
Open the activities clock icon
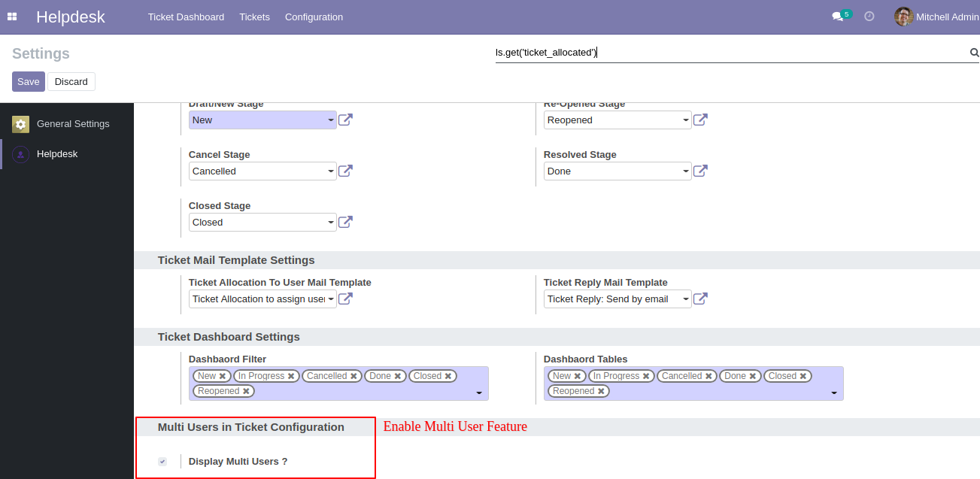click(869, 17)
